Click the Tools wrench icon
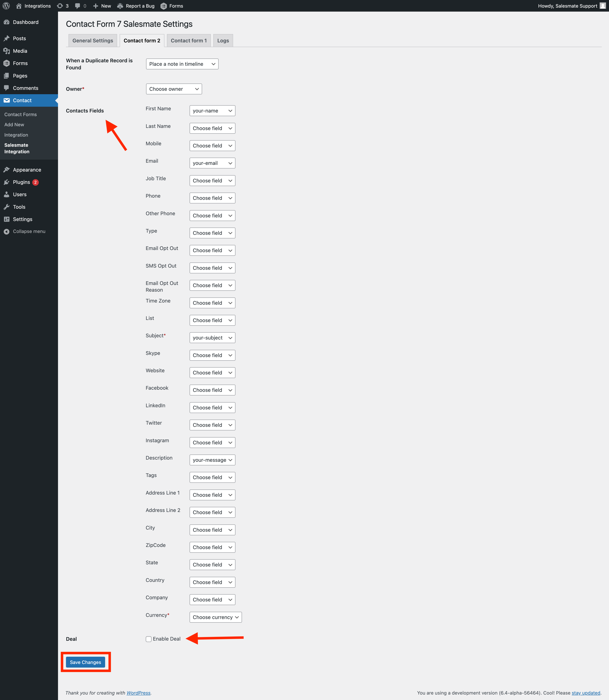Viewport: 609px width, 700px height. [x=7, y=207]
